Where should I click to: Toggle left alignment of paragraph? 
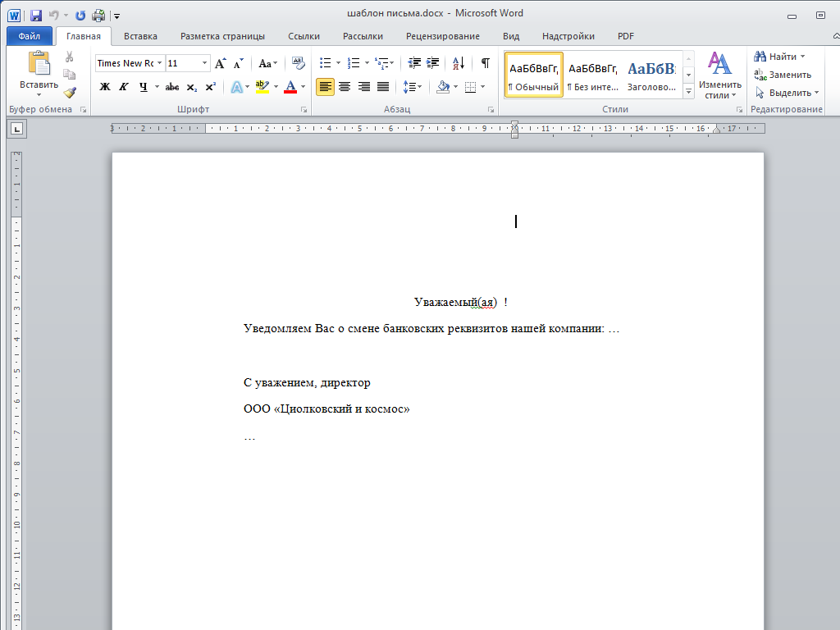(x=325, y=87)
